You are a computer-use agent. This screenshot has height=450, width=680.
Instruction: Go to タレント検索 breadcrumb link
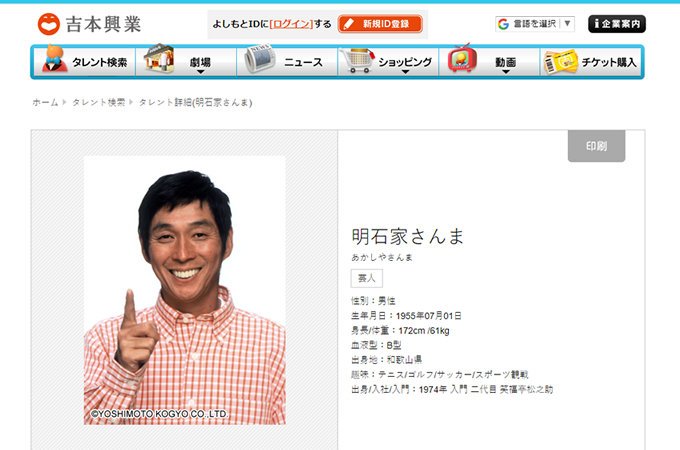click(x=98, y=102)
